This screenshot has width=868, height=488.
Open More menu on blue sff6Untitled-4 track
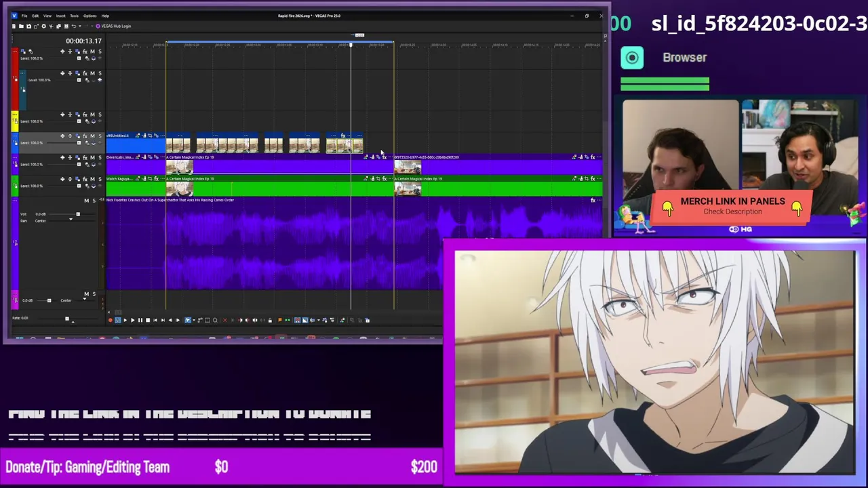pos(15,136)
